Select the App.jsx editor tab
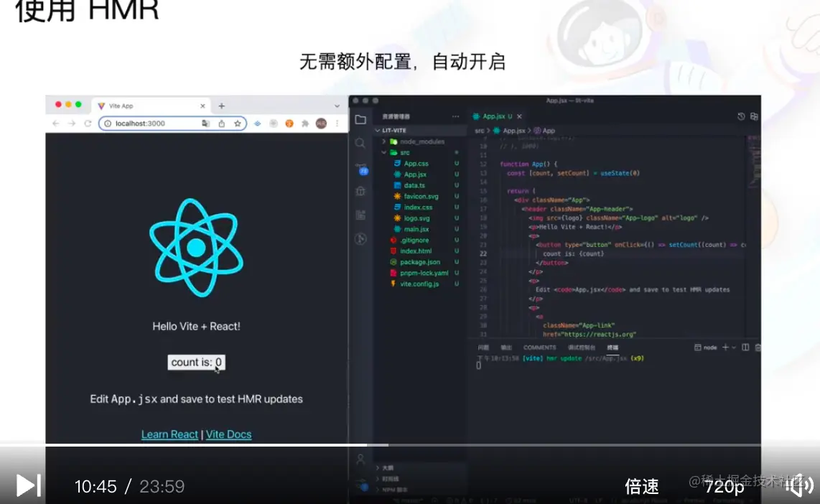The width and height of the screenshot is (820, 504). click(x=493, y=116)
